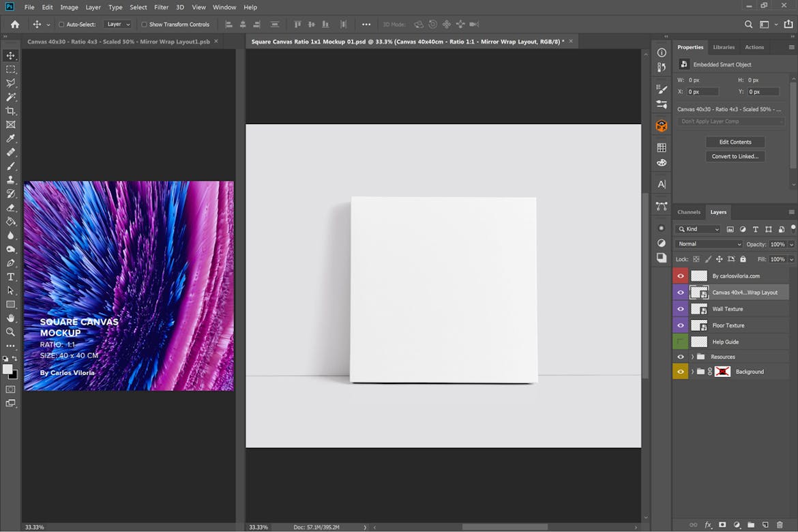The width and height of the screenshot is (798, 532).
Task: Expand the Resources layer group
Action: (692, 357)
